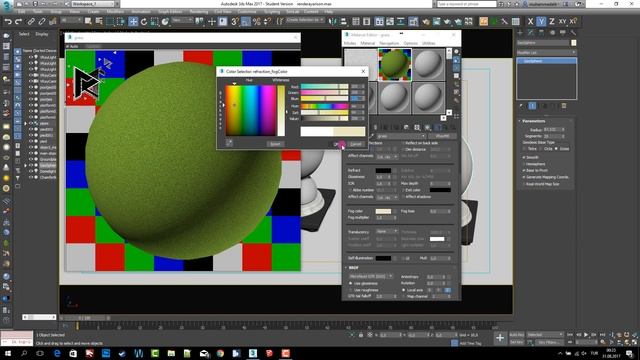The height and width of the screenshot is (360, 640).
Task: Select Use glossiness radio button
Action: click(351, 283)
